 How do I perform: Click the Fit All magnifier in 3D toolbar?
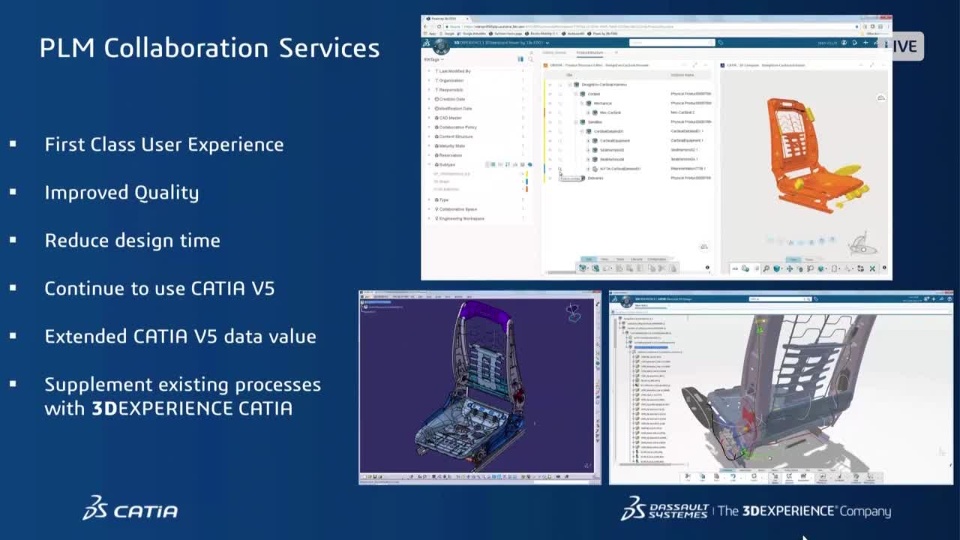(x=766, y=269)
